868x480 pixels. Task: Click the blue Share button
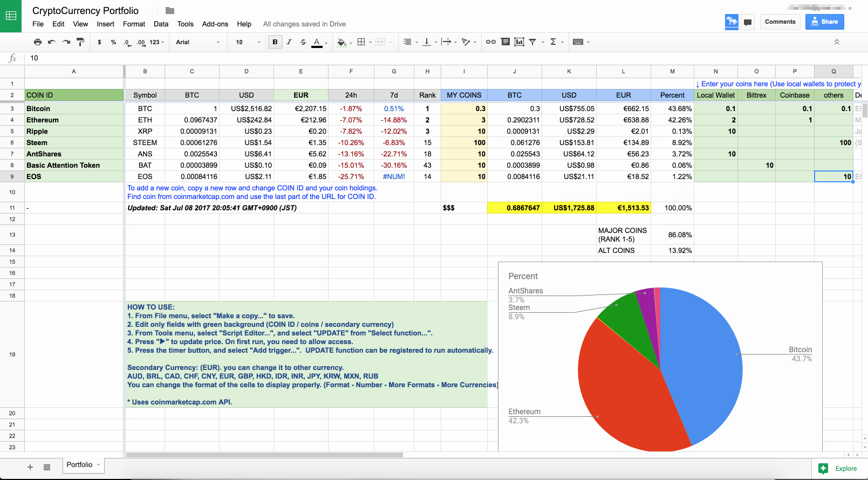pyautogui.click(x=824, y=22)
